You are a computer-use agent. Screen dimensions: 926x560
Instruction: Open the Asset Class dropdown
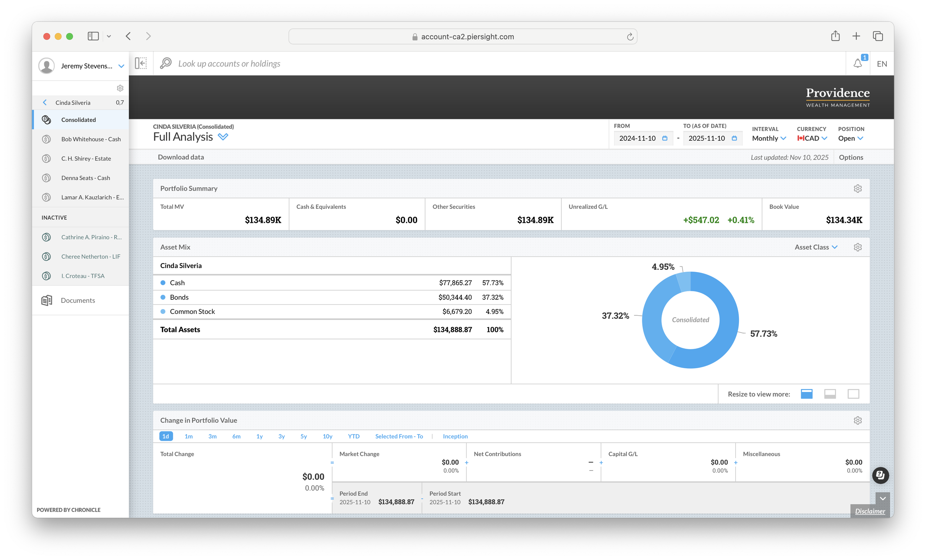point(816,247)
